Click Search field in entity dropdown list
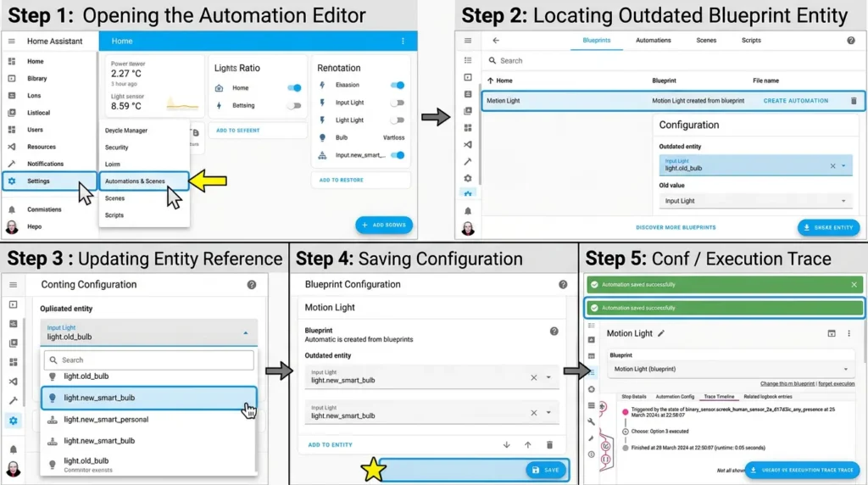The height and width of the screenshot is (485, 868). point(149,360)
